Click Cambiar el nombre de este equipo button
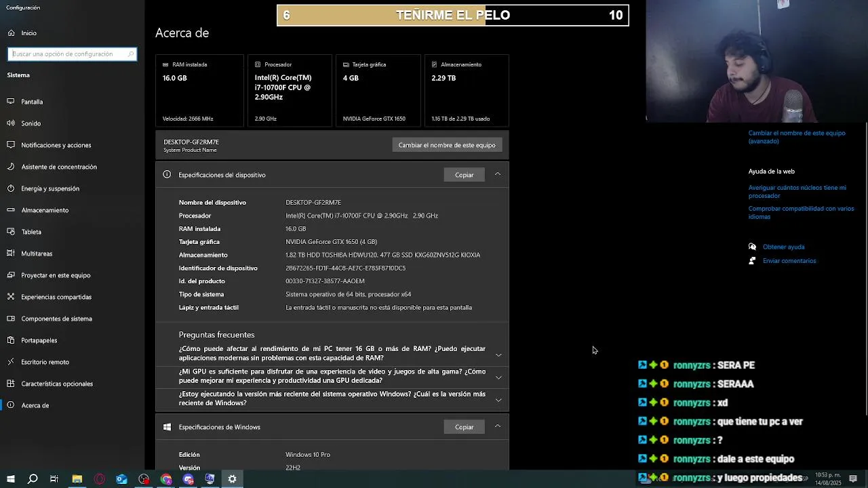Image resolution: width=868 pixels, height=488 pixels. click(447, 145)
